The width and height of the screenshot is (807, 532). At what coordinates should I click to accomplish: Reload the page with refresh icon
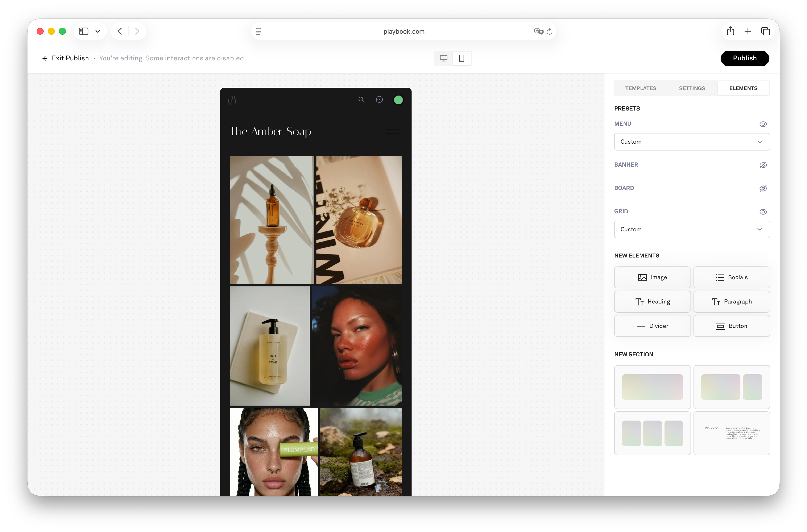[x=549, y=31]
